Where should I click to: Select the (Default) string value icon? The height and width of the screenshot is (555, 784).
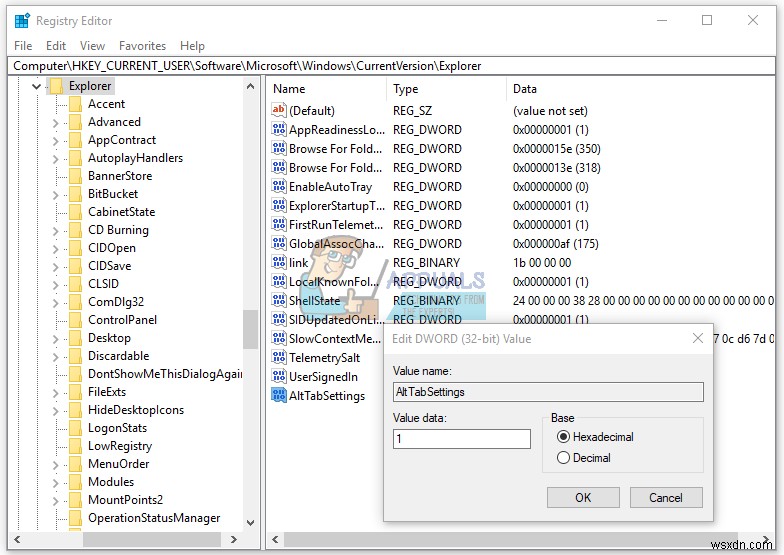point(278,110)
